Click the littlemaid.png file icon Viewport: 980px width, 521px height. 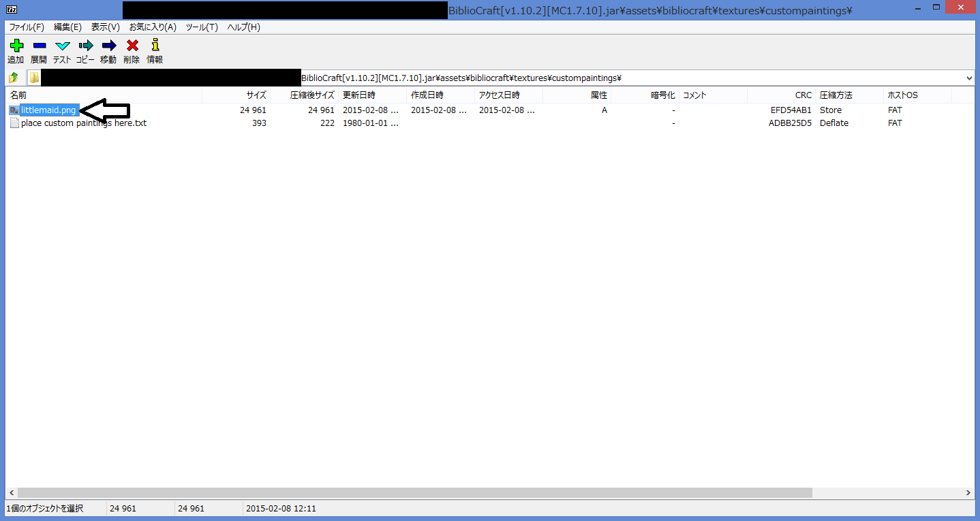click(14, 110)
